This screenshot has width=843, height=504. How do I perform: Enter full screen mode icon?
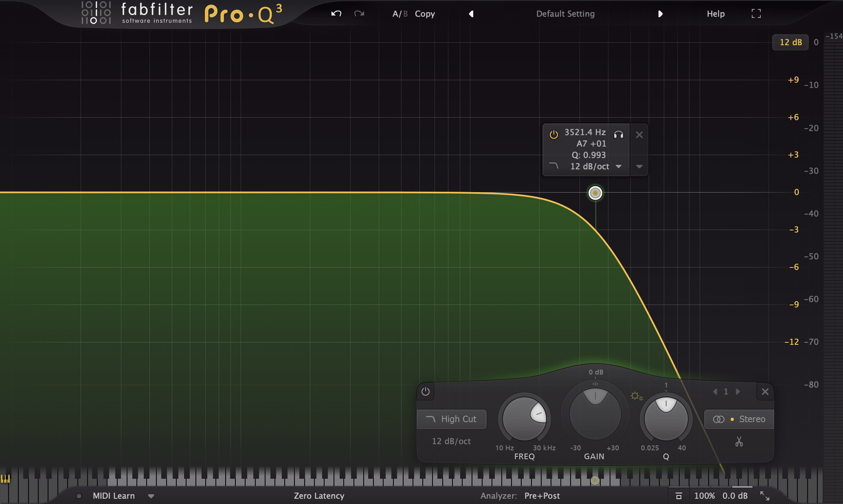coord(756,13)
